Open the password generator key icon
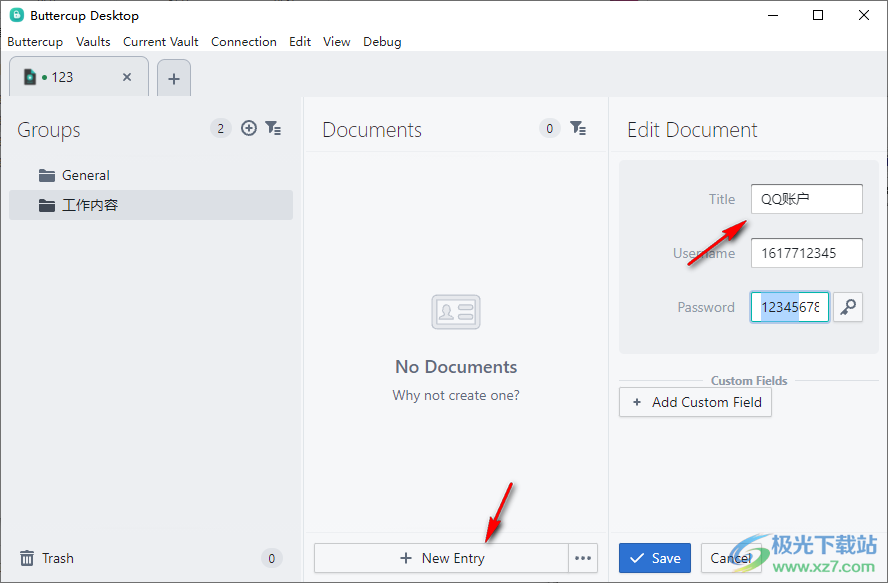888x583 pixels. click(x=848, y=307)
